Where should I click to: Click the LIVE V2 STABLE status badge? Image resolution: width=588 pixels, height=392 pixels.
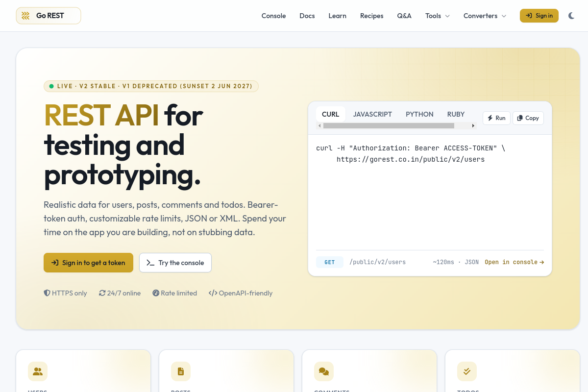click(151, 86)
